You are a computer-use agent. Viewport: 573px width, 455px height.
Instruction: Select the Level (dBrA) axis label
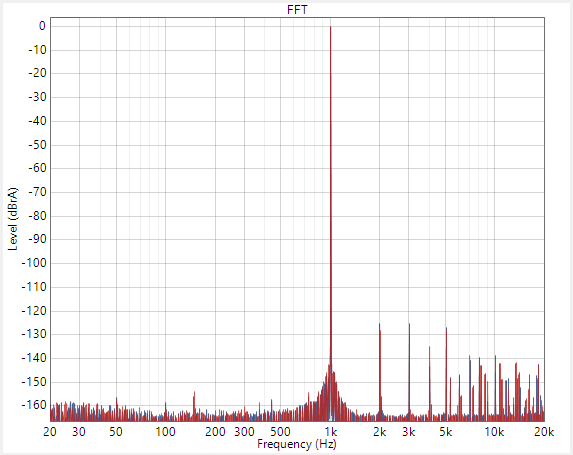pyautogui.click(x=13, y=219)
